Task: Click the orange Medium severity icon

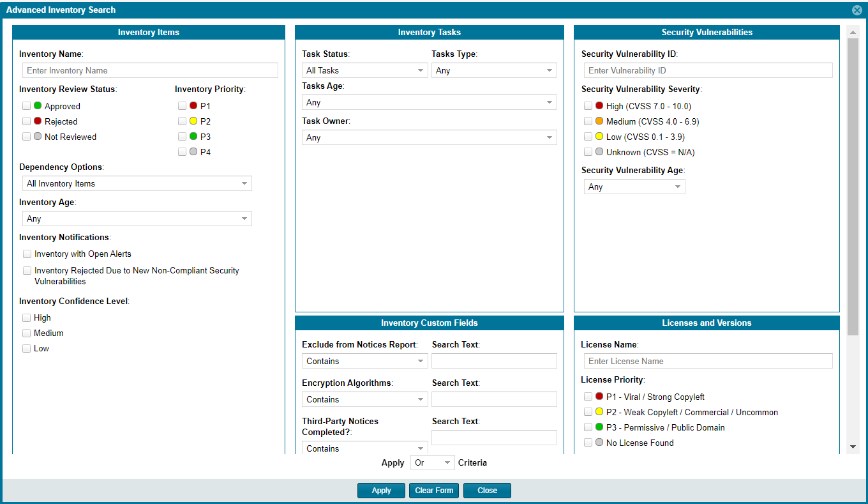Action: (x=599, y=121)
